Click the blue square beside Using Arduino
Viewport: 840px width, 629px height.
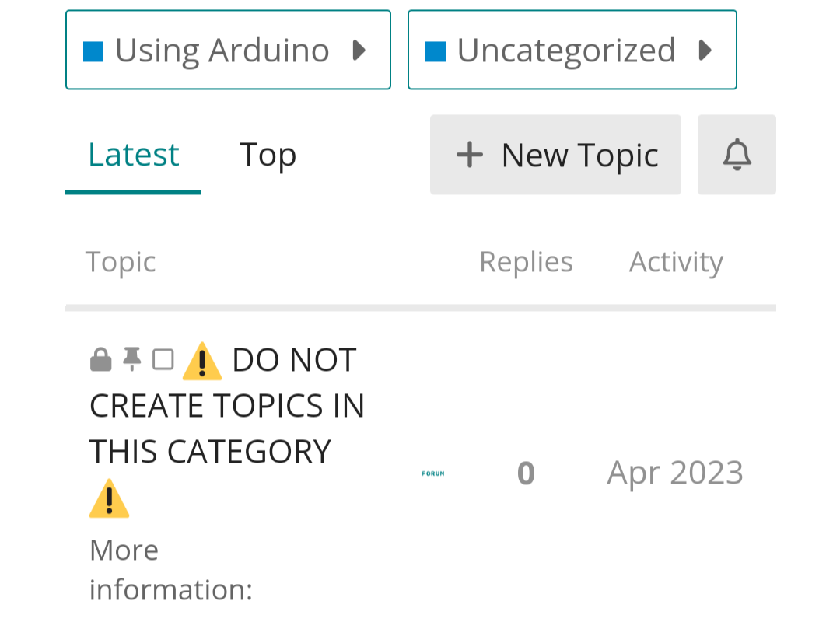coord(93,51)
